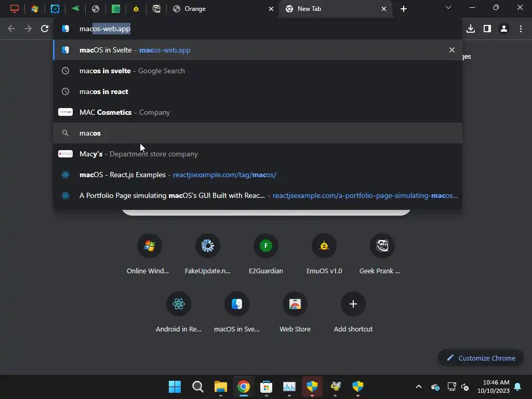The image size is (532, 399).
Task: Open the E2Guardian shortcut
Action: tap(266, 253)
